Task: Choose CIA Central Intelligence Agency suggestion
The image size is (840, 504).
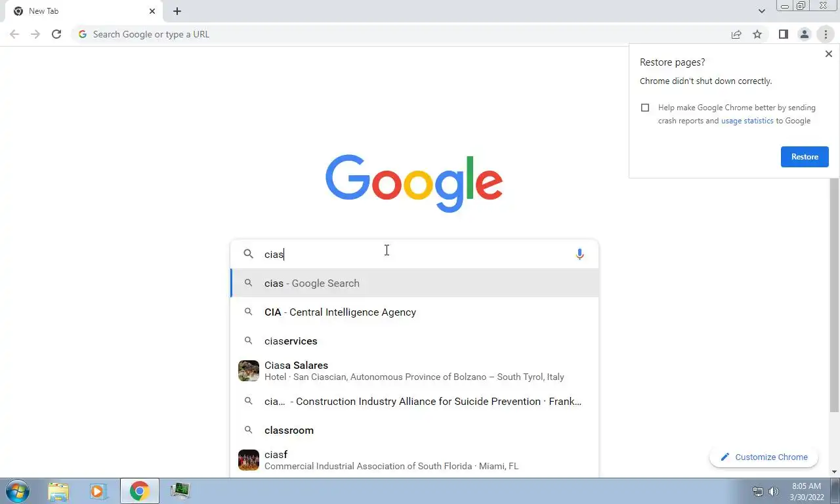Action: (x=415, y=312)
